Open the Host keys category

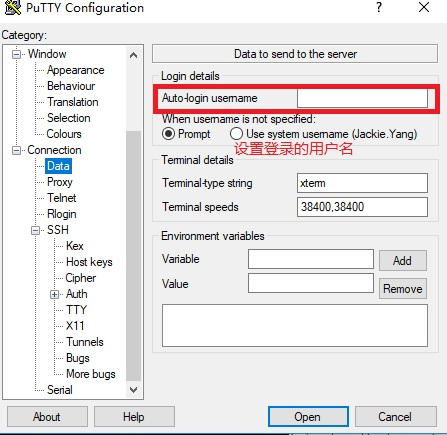pyautogui.click(x=89, y=262)
